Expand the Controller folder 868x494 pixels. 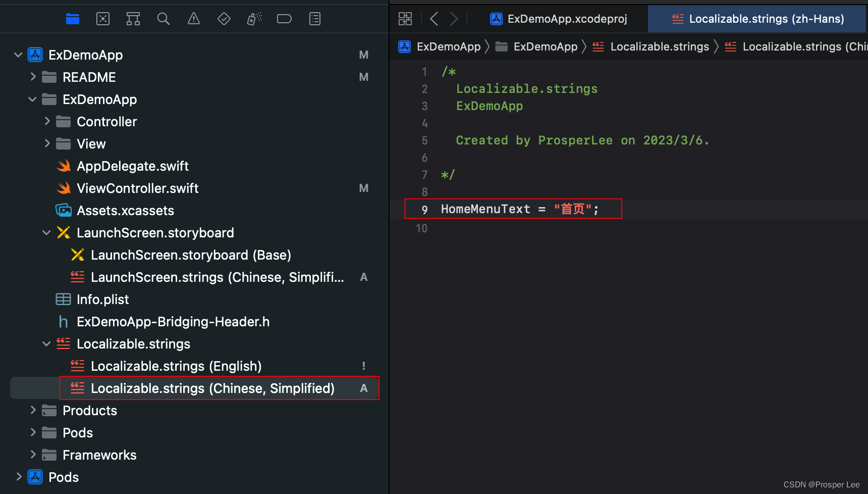tap(47, 121)
